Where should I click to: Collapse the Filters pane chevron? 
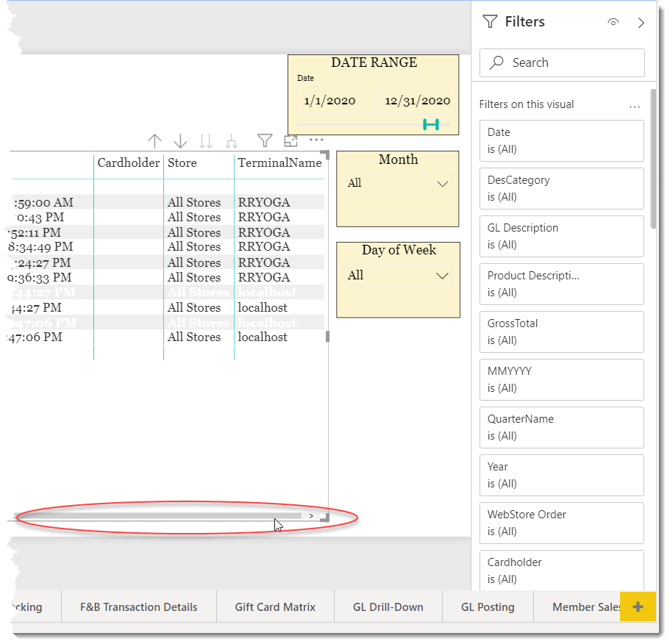(x=641, y=23)
